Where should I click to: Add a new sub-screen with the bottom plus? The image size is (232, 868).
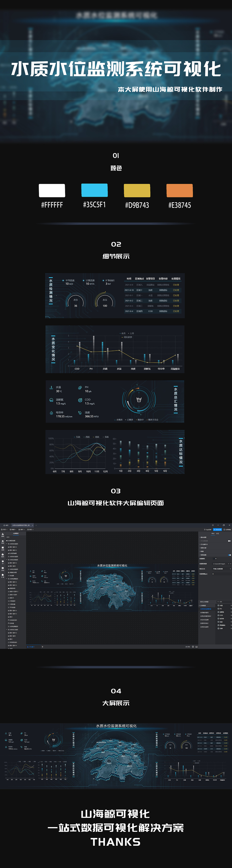click(x=42, y=647)
